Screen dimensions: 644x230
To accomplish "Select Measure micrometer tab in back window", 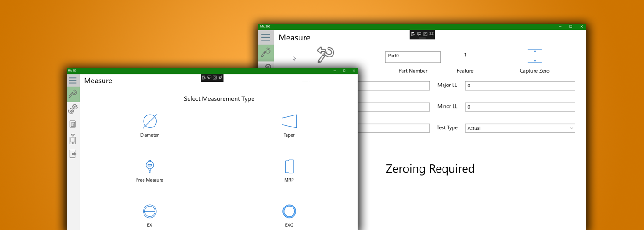I will pos(266,53).
